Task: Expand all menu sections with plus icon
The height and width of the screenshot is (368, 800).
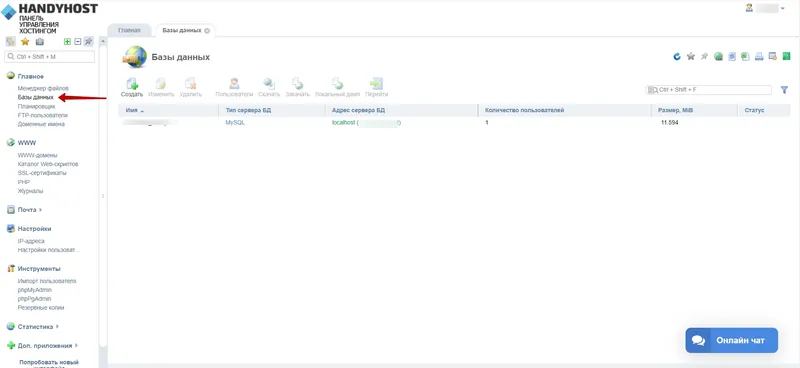Action: (67, 42)
